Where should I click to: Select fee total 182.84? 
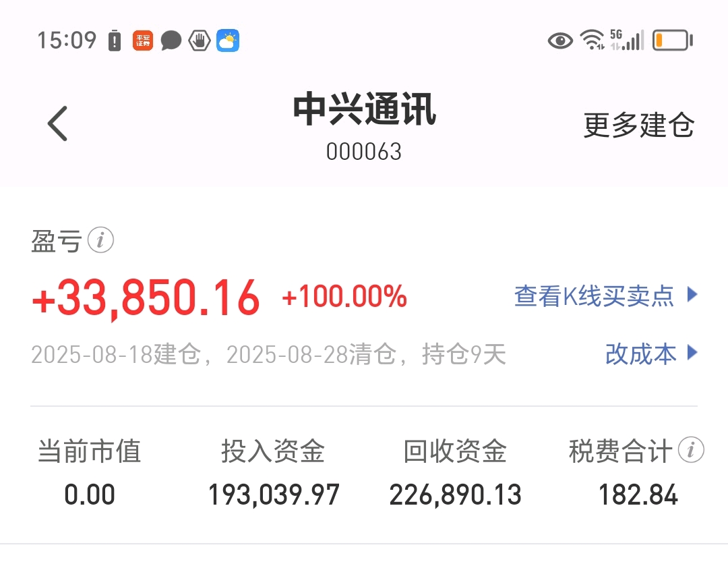[638, 495]
